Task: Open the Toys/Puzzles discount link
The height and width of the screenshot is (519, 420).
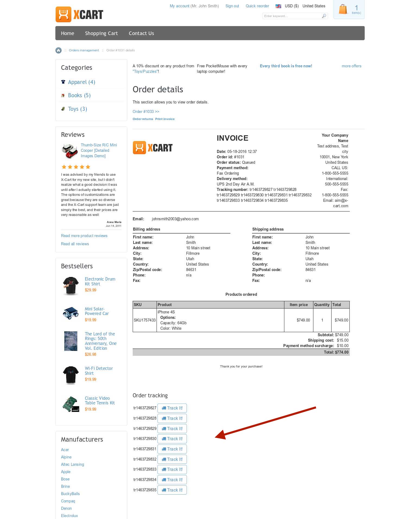Action: (145, 71)
